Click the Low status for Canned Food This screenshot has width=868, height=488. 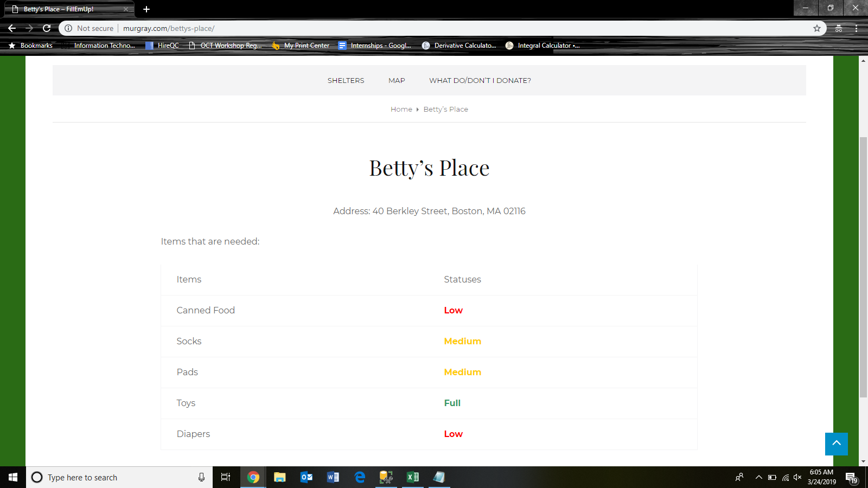[x=454, y=310]
